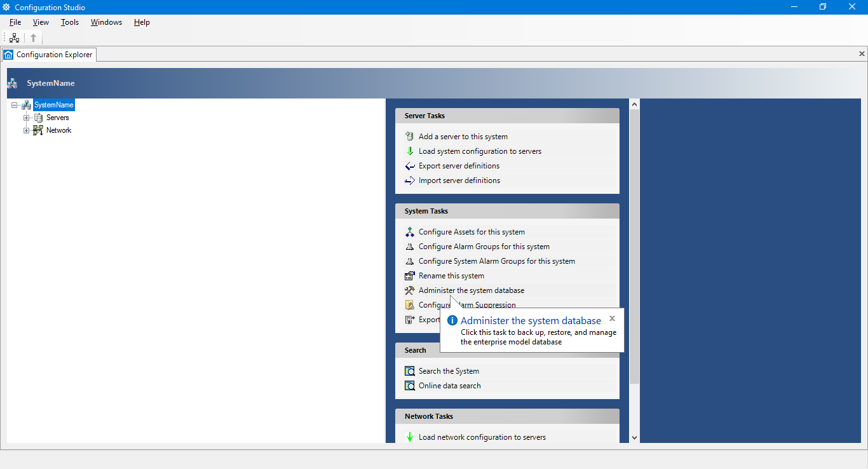Open the View menu

[x=41, y=22]
